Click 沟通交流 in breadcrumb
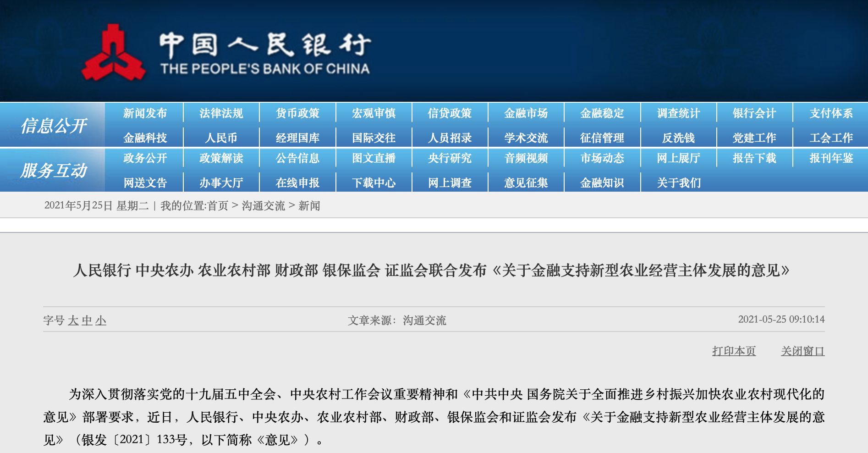Viewport: 868px width, 453px height. 264,205
